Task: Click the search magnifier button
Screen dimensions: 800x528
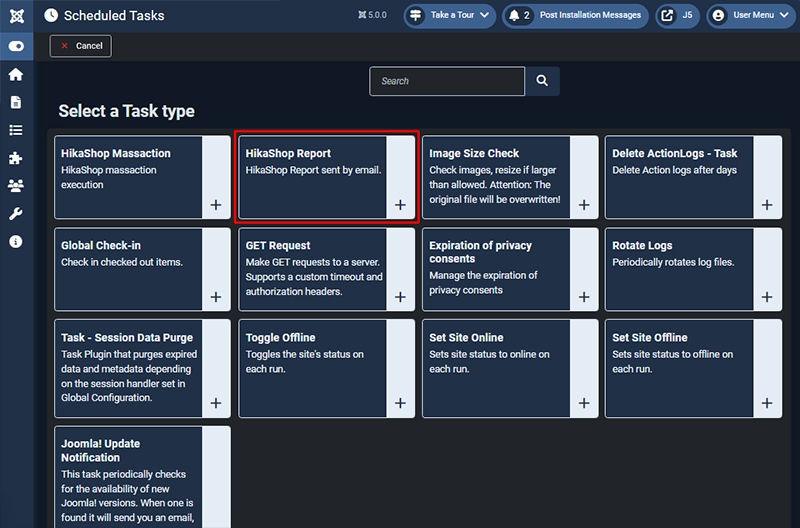Action: 542,81
